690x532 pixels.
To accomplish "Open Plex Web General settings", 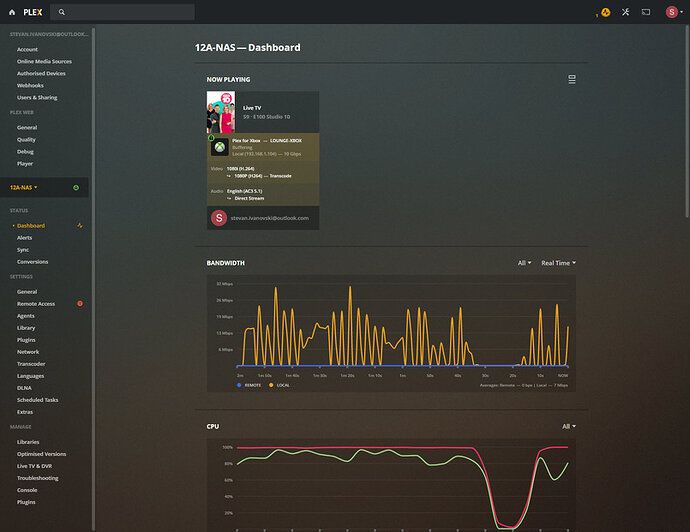I will 27,128.
